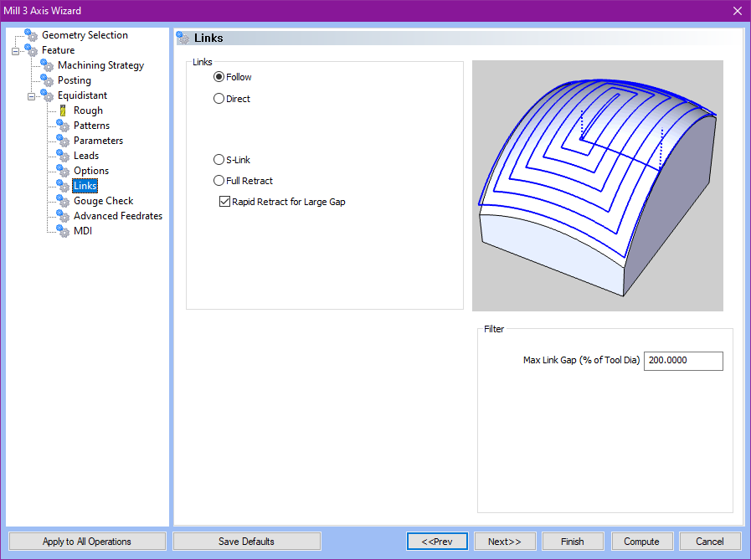Screen dimensions: 751x560
Task: Apply settings to all operations
Action: click(x=86, y=541)
